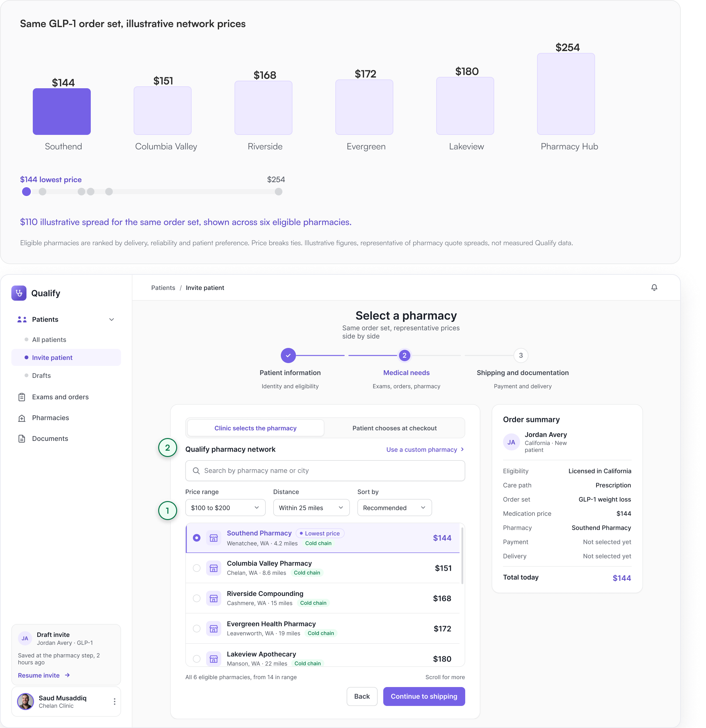Screen dimensions: 706x728
Task: Select the Columbia Valley Pharmacy radio button
Action: click(196, 568)
